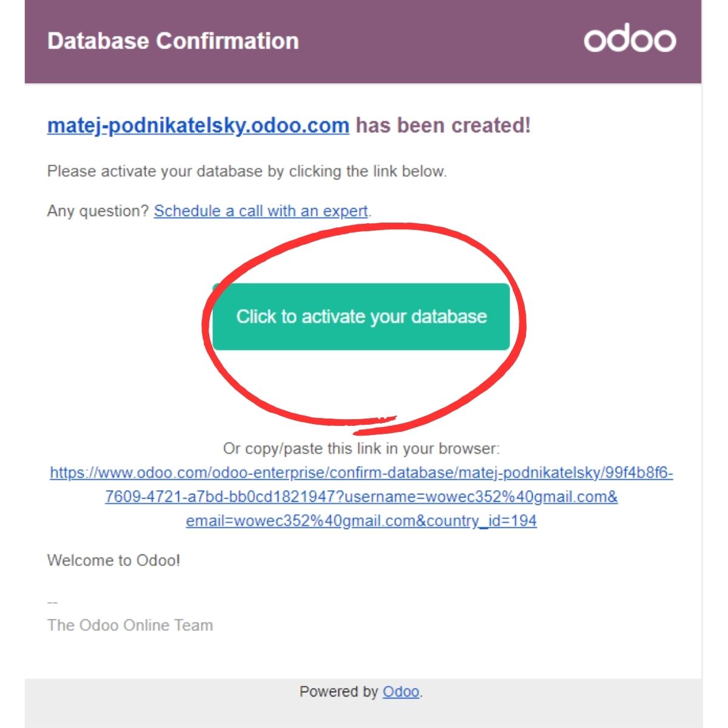Click The Odoo Online Team signature
The width and height of the screenshot is (728, 728).
(x=130, y=625)
